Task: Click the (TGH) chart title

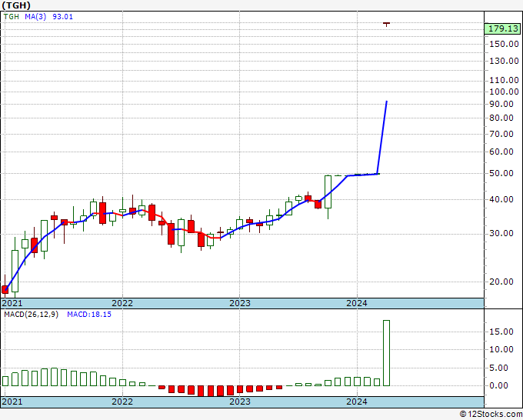Action: [x=16, y=5]
